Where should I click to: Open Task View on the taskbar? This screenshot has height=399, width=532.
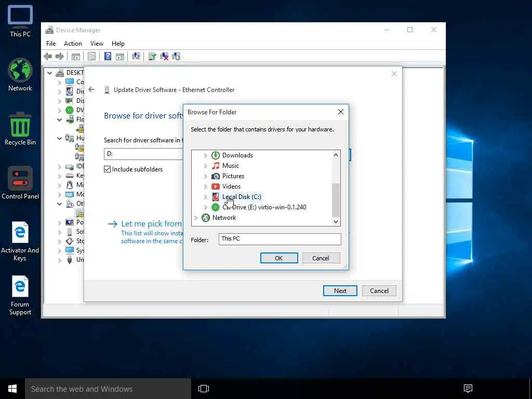click(204, 389)
